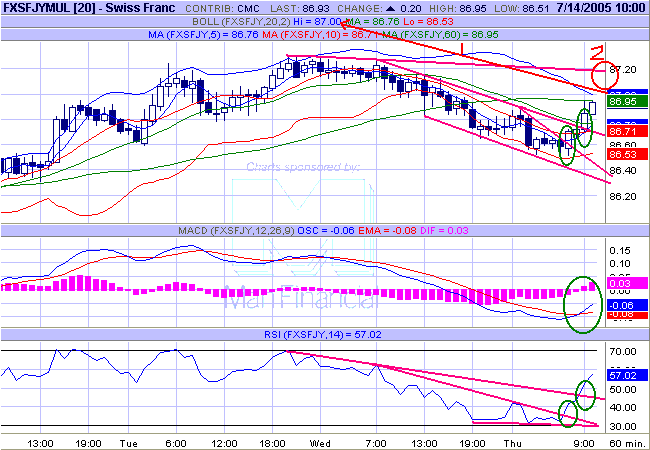Click the BOLL (FXSFJY,20,2) indicator label

pyautogui.click(x=241, y=22)
